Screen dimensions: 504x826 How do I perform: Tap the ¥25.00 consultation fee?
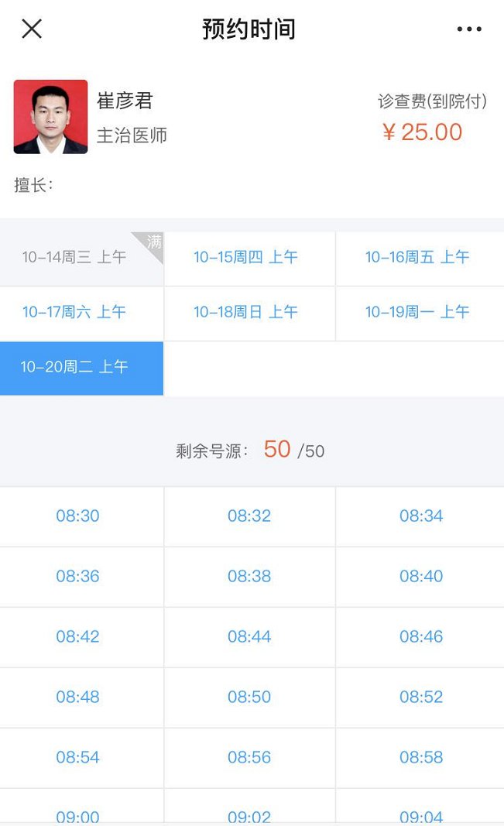coord(423,132)
